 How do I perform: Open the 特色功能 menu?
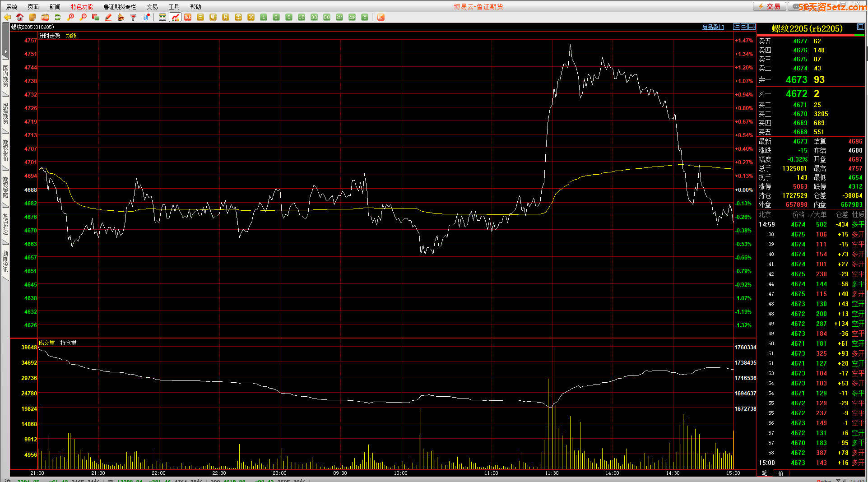pyautogui.click(x=82, y=7)
